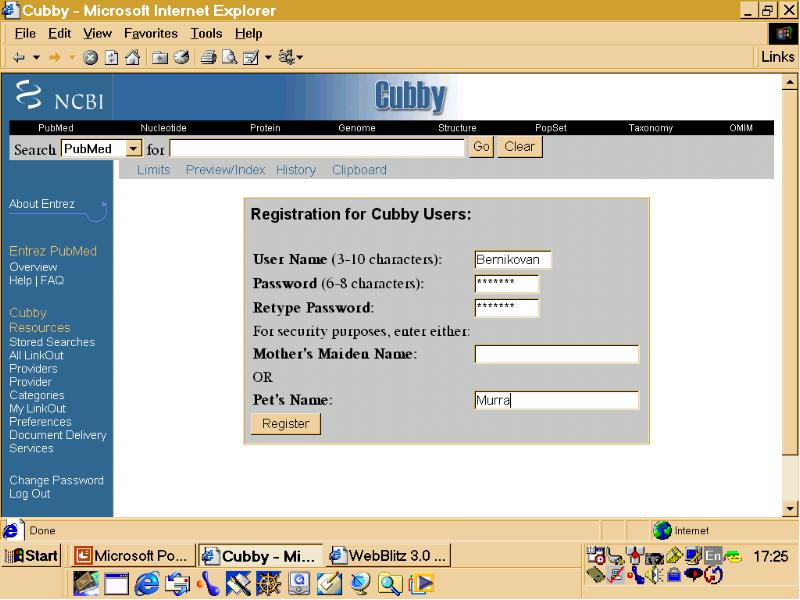This screenshot has height=600, width=800.
Task: Click the Stop loading toolbar icon
Action: pyautogui.click(x=90, y=58)
